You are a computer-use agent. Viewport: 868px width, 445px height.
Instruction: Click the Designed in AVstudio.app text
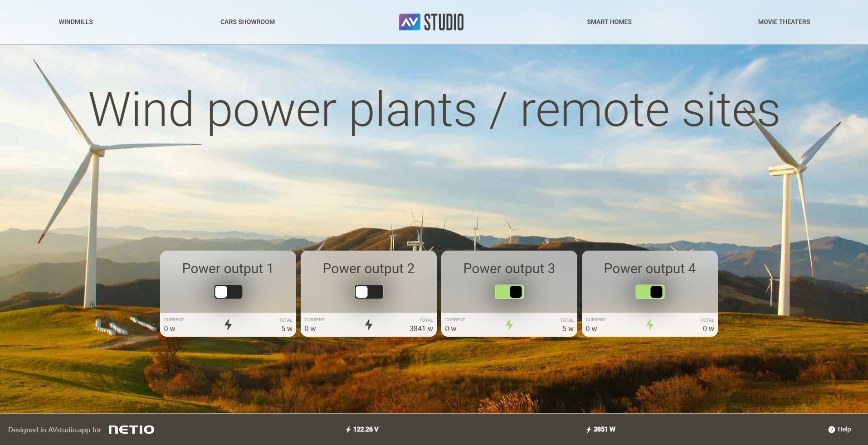coord(54,430)
